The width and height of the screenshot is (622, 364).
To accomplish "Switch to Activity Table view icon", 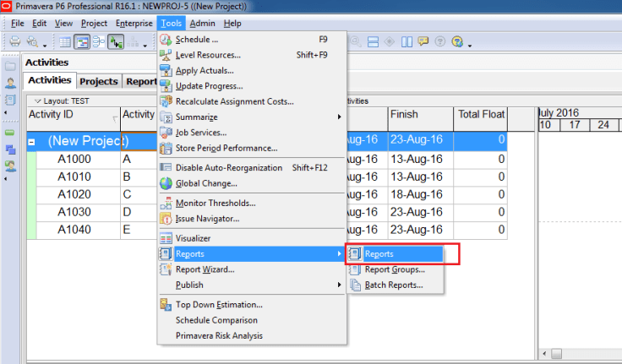I will 65,41.
